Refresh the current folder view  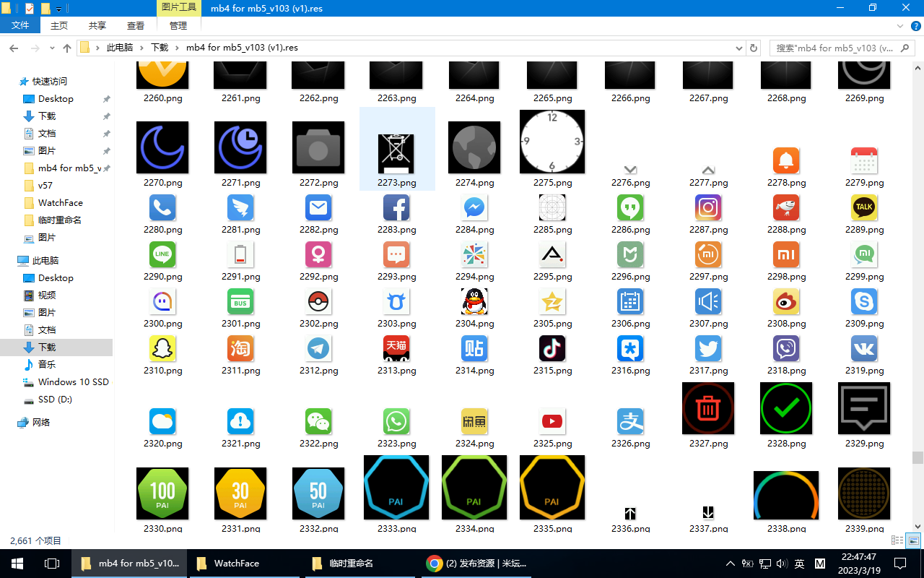[x=754, y=48]
